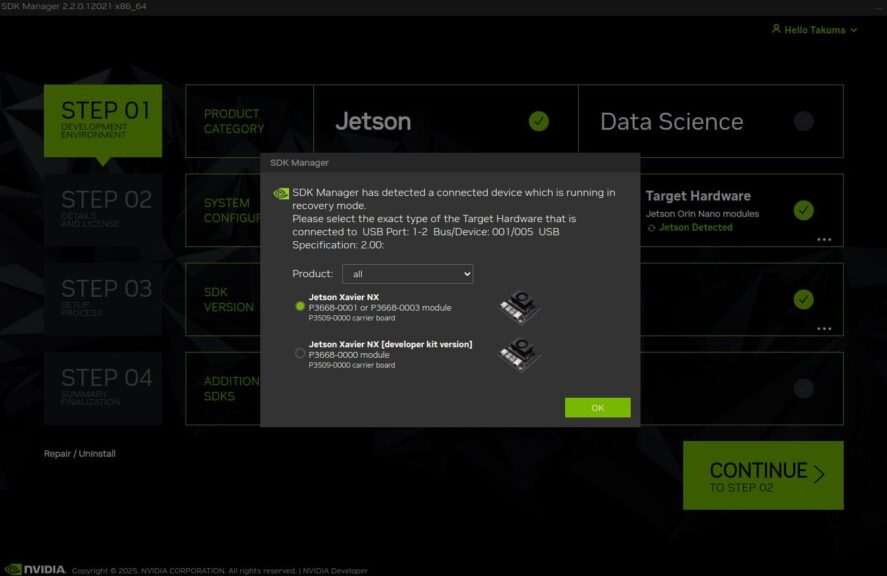Go to Step 01 Development Environment

[x=103, y=121]
